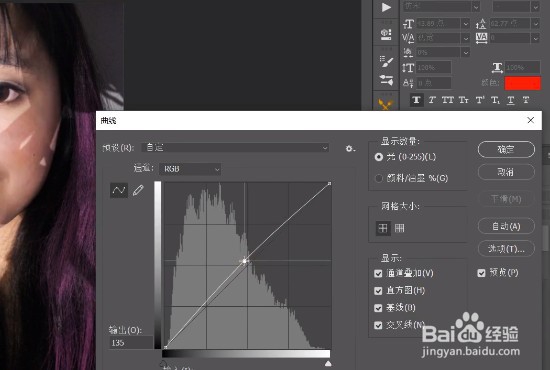
Task: Click the red text color swatch
Action: pos(523,83)
